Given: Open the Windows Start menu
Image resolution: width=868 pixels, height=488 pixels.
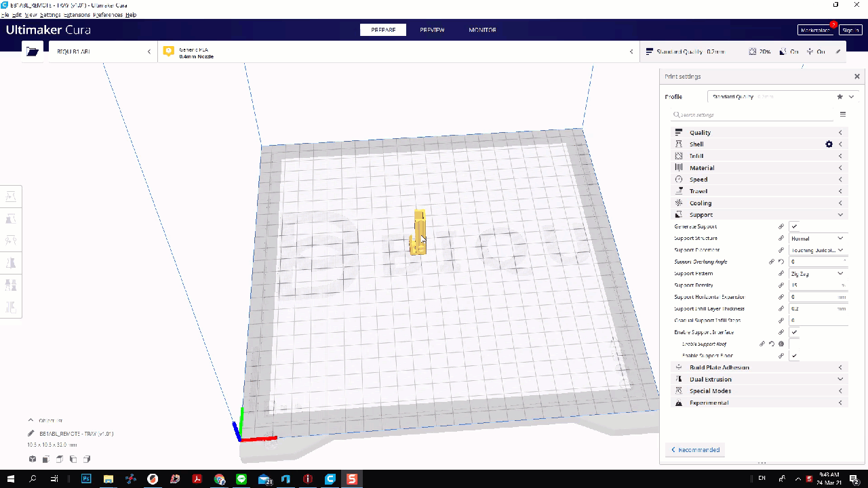Looking at the screenshot, I should [x=11, y=479].
